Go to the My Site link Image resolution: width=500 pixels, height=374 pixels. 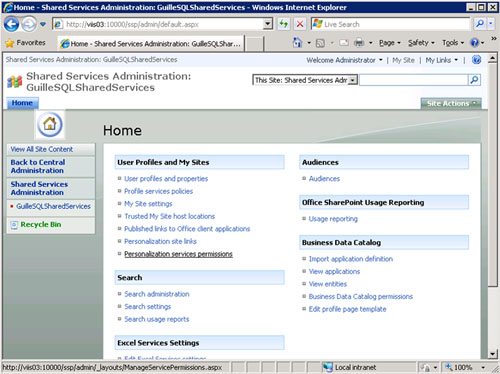pos(403,60)
